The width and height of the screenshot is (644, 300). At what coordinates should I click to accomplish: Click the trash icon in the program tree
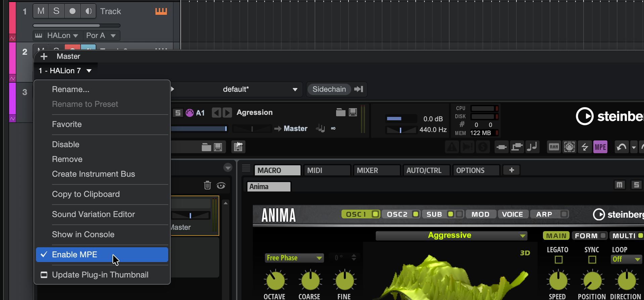pos(208,185)
